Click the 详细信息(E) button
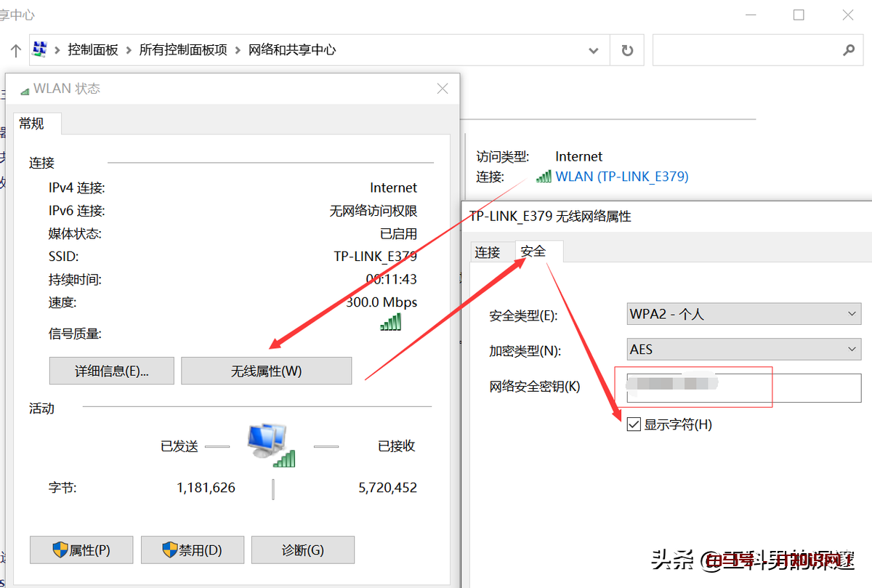Screen dimensions: 872x588 point(111,371)
